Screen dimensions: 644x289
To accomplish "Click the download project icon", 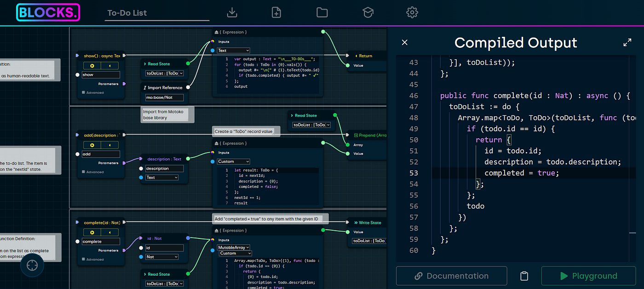I will click(232, 12).
